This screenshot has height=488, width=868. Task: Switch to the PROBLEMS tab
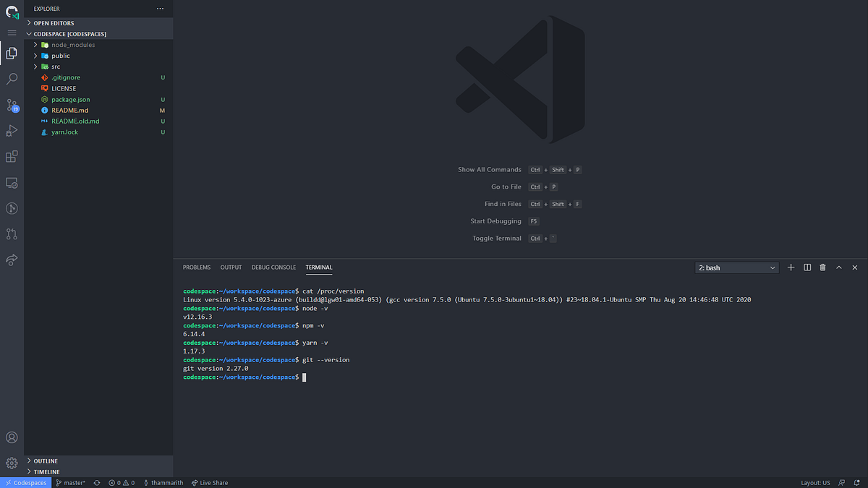(196, 267)
